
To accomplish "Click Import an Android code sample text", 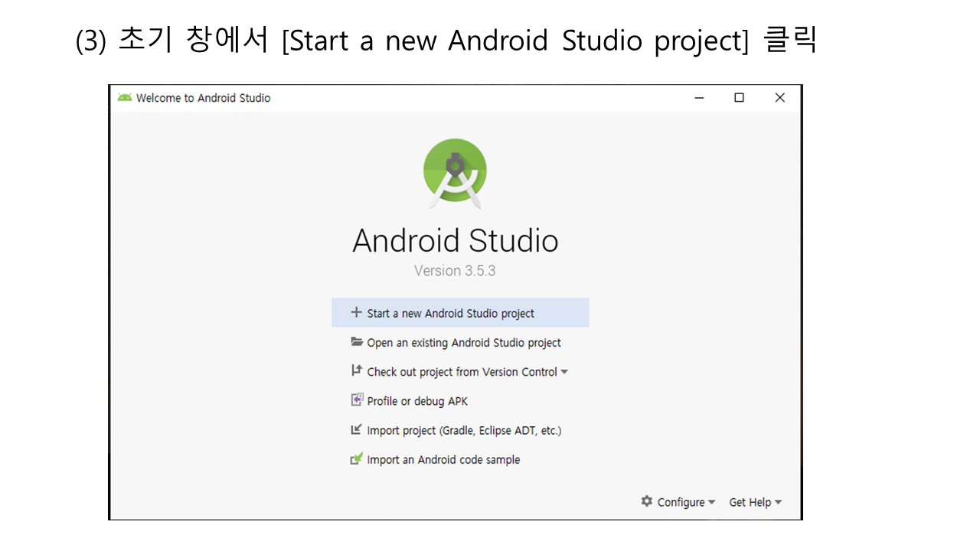I will tap(443, 460).
